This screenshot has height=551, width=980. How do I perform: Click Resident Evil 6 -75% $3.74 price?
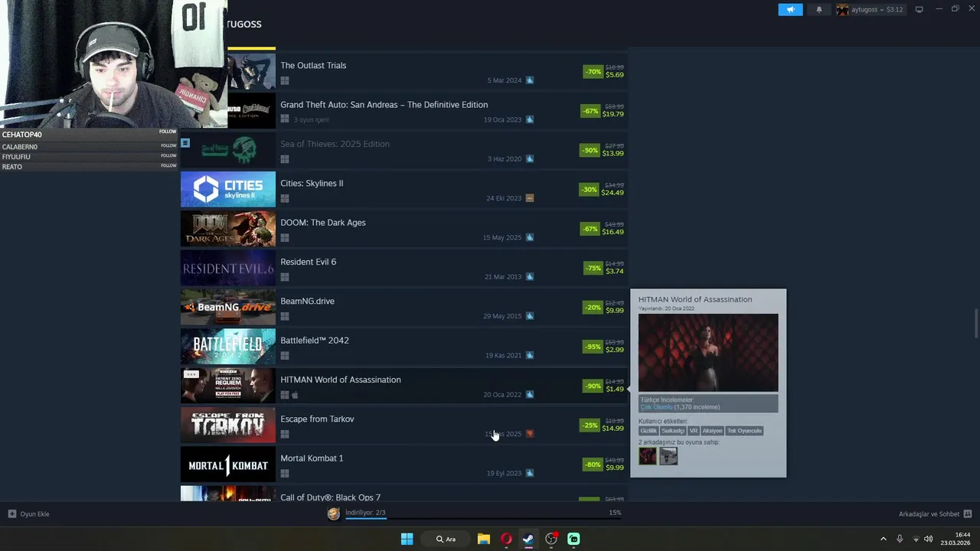tap(603, 268)
